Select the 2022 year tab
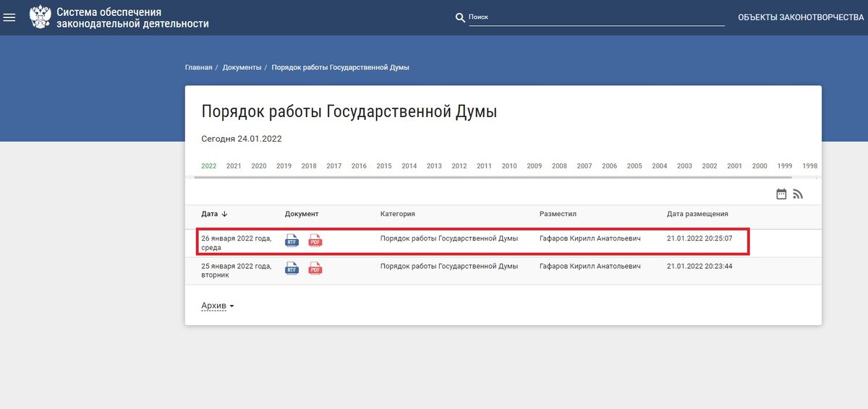Image resolution: width=868 pixels, height=409 pixels. click(209, 165)
